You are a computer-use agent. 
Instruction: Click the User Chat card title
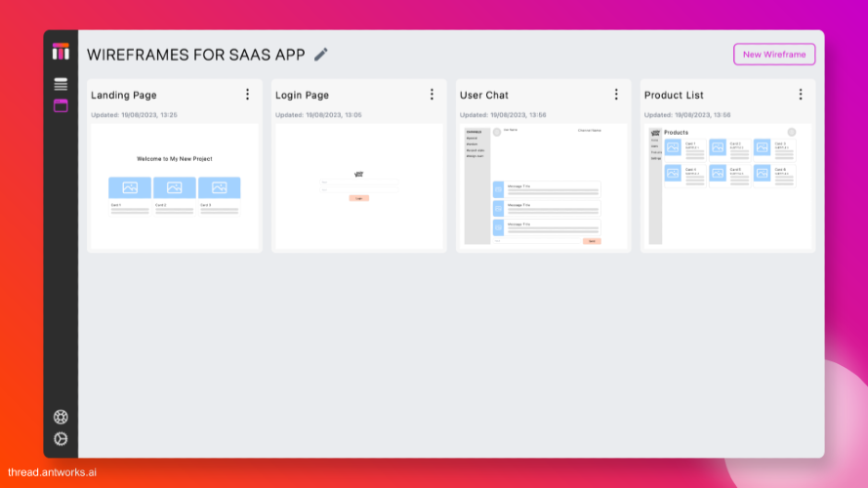(484, 96)
